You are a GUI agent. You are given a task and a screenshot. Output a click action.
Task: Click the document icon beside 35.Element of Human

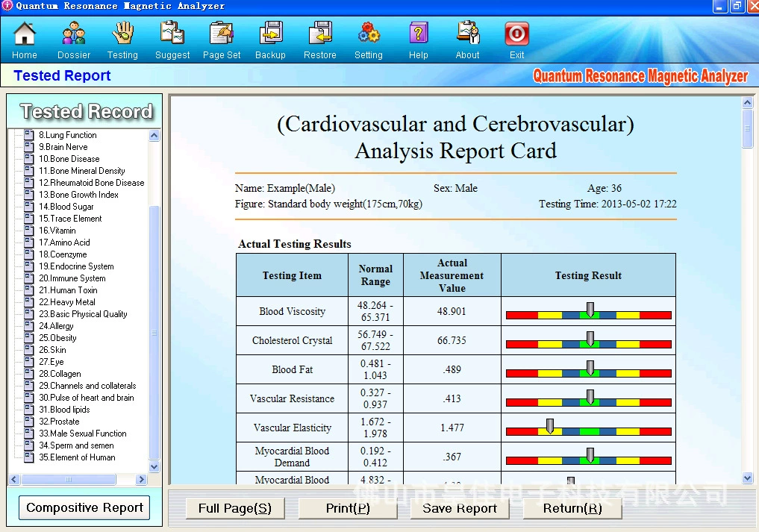(29, 457)
